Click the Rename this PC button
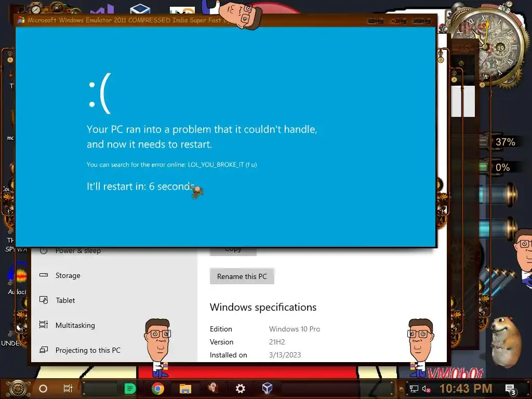 click(242, 276)
